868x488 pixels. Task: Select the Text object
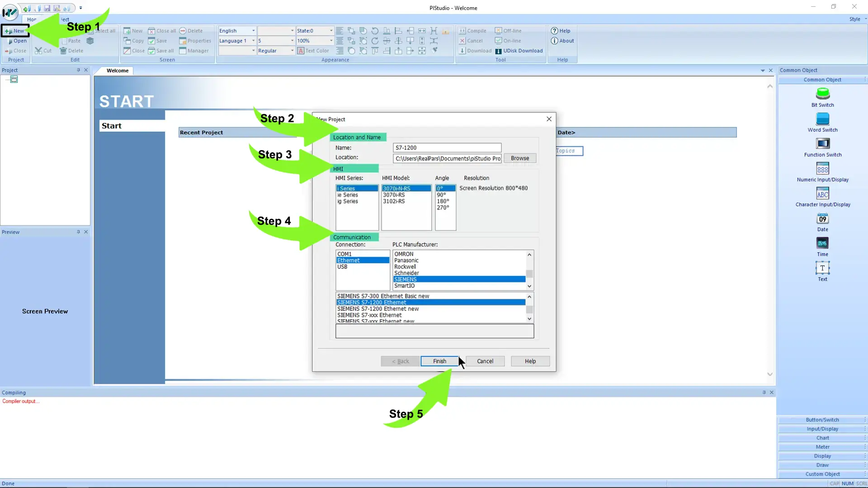822,271
